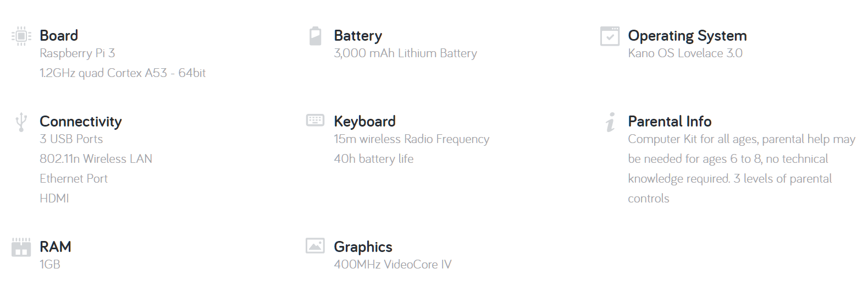The image size is (868, 285).
Task: Select the Battery heading
Action: coord(358,36)
